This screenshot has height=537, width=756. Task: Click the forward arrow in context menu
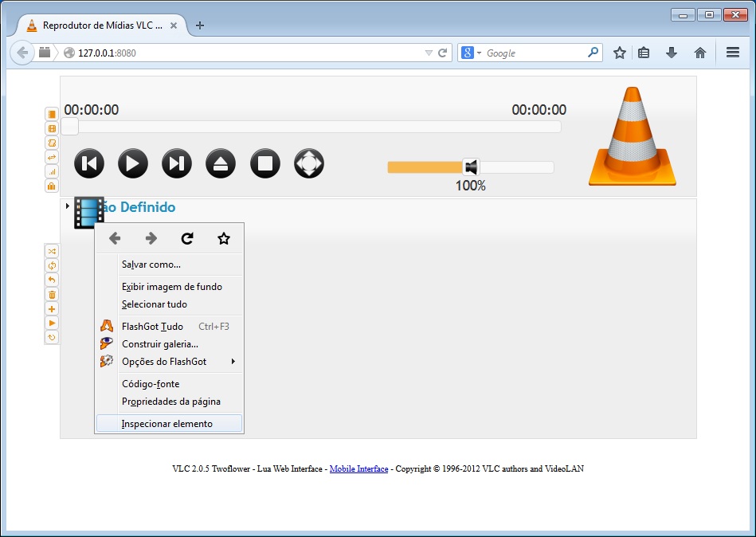point(151,238)
